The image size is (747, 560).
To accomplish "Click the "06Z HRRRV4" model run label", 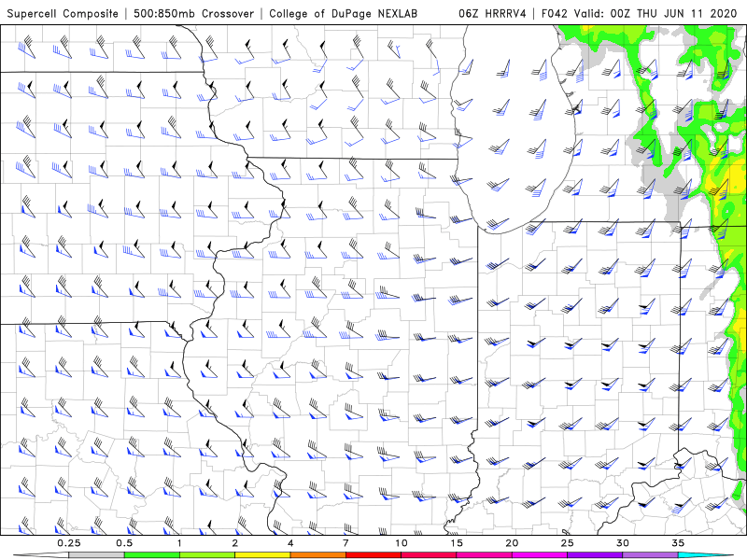I will tap(492, 14).
